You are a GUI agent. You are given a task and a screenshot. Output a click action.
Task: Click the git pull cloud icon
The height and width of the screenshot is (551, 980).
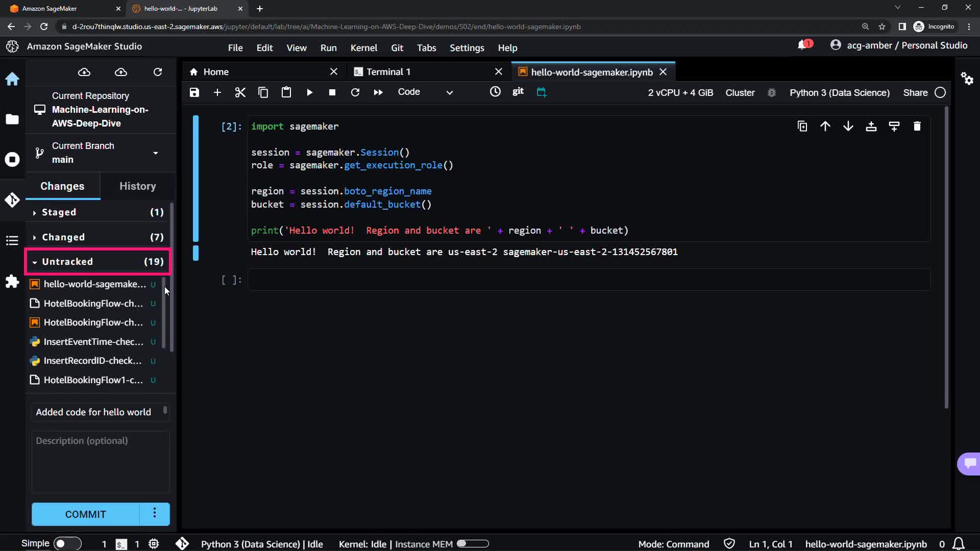(84, 72)
